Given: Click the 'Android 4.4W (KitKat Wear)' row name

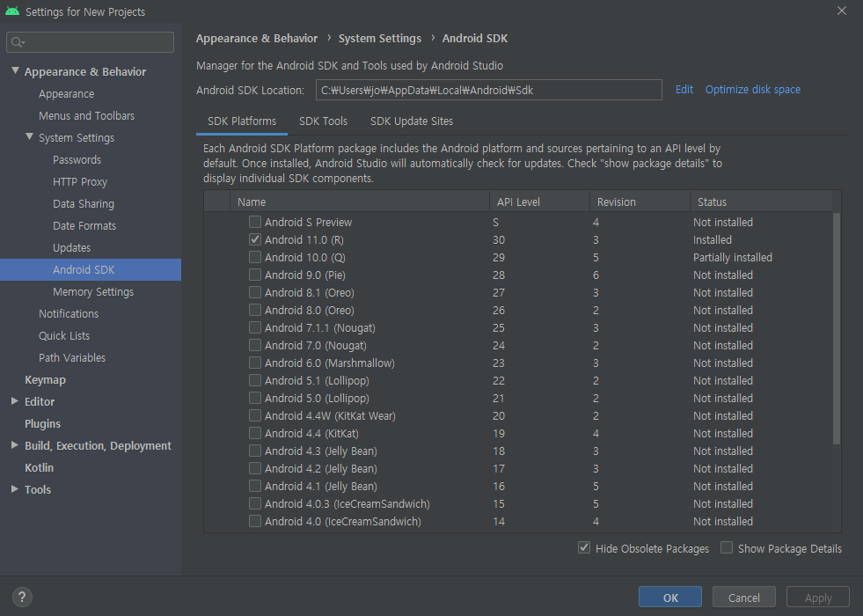Looking at the screenshot, I should (x=330, y=415).
